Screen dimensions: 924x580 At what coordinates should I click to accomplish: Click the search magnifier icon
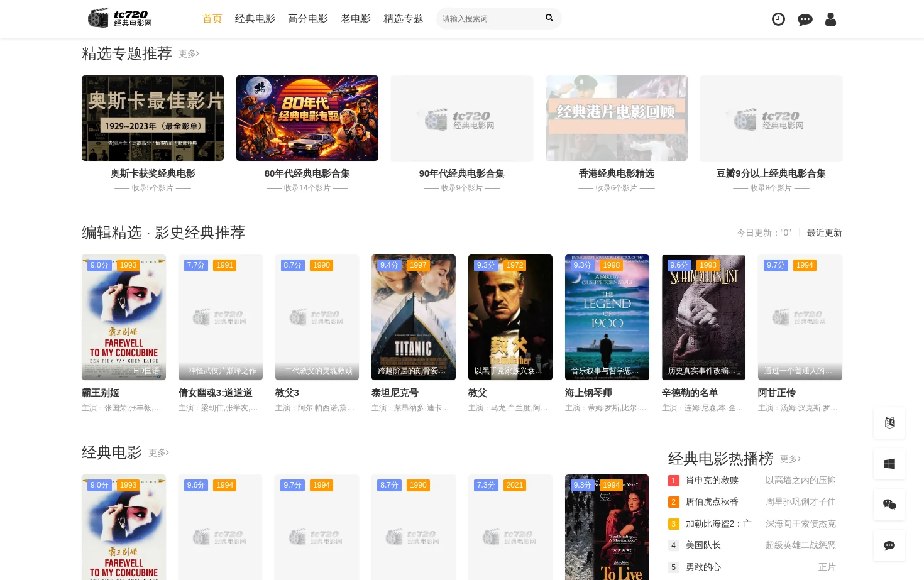pyautogui.click(x=549, y=18)
